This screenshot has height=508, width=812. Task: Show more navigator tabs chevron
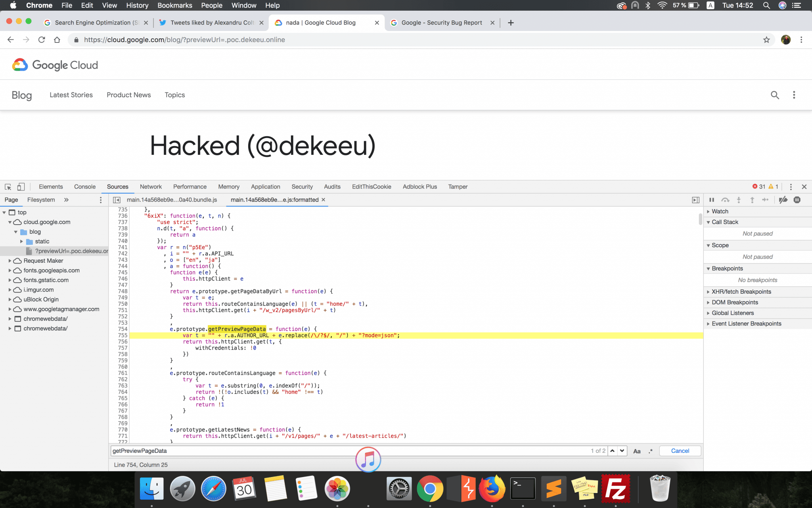[x=66, y=200]
